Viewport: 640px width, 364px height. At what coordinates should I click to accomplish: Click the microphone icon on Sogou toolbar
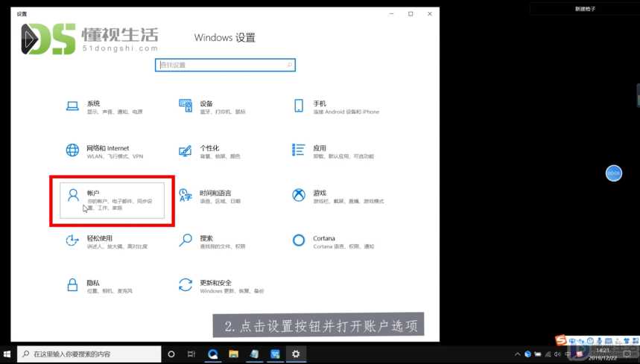coord(600,341)
